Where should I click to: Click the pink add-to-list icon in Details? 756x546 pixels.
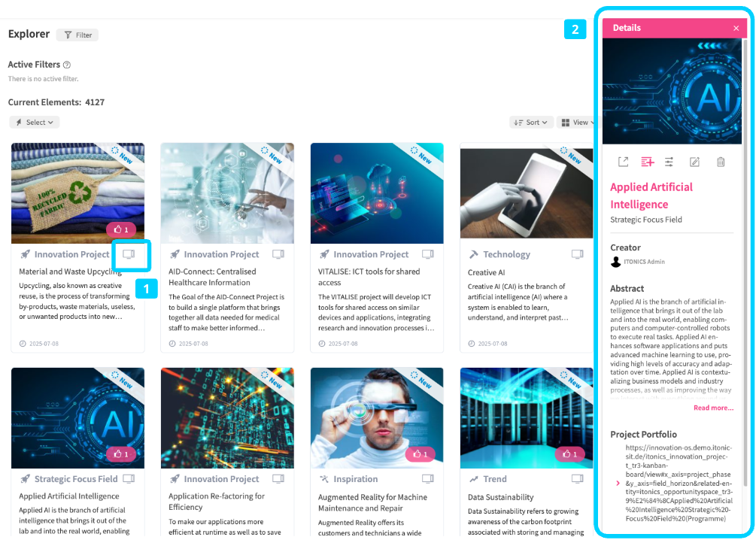(647, 162)
